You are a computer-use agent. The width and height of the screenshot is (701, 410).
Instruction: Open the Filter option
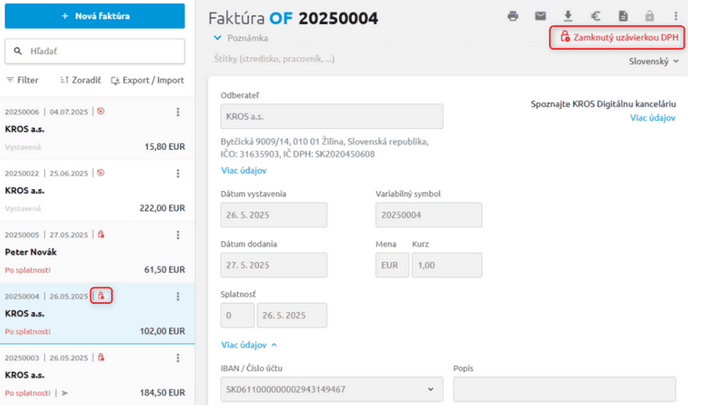[22, 80]
